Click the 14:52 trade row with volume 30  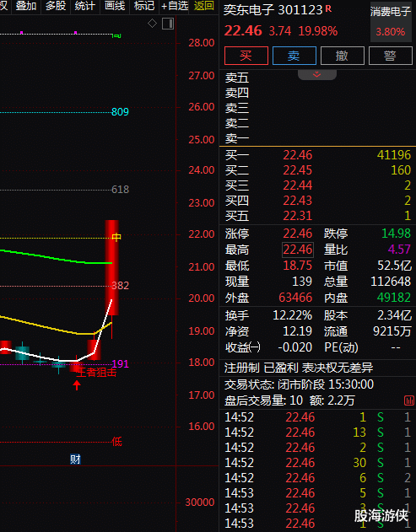point(317,463)
